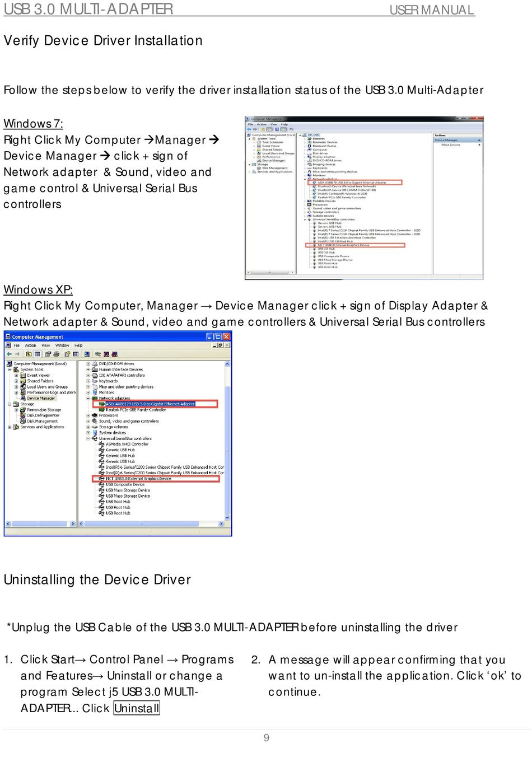Select Realtek PCIe GBE Family Controller in XP list

pyautogui.click(x=136, y=410)
